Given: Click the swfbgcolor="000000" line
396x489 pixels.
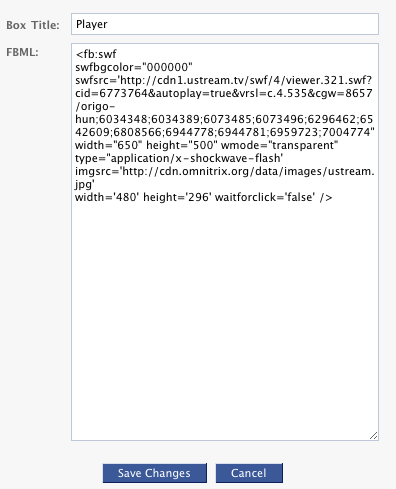Looking at the screenshot, I should tap(134, 67).
